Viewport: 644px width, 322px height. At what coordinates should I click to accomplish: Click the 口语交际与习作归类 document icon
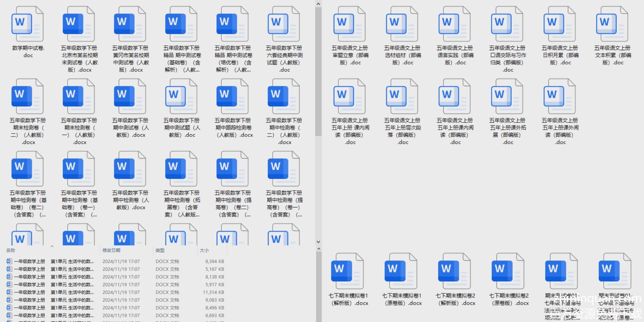click(x=507, y=24)
